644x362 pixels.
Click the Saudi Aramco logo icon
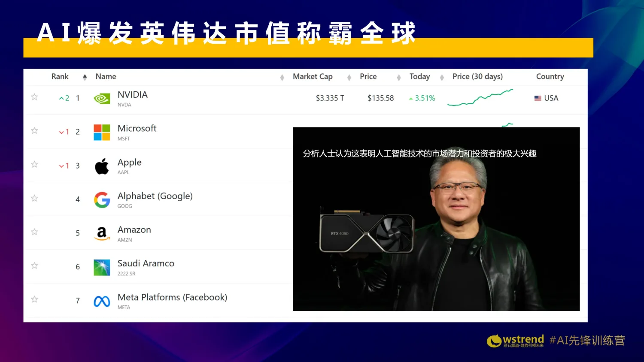pos(102,267)
